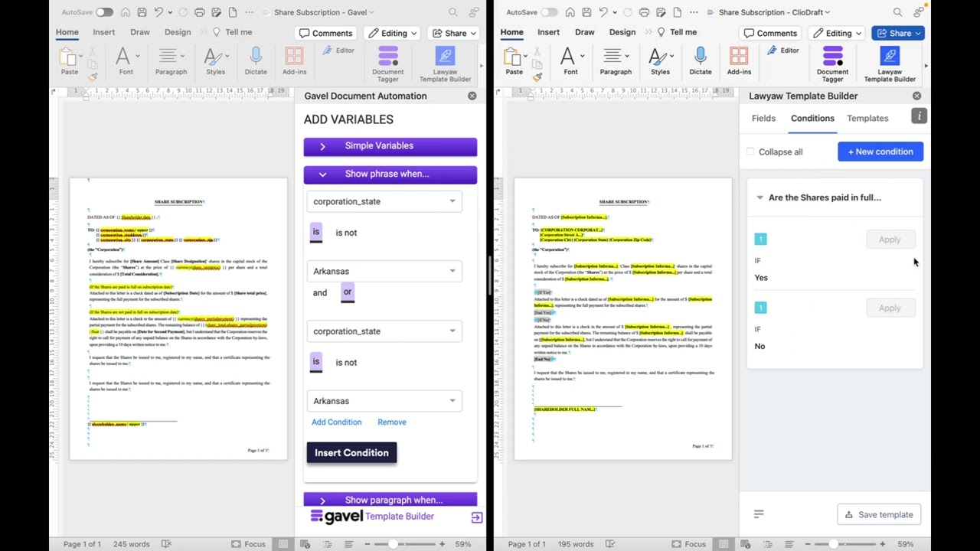
Task: Open the first Arkansas value dropdown
Action: (x=386, y=272)
